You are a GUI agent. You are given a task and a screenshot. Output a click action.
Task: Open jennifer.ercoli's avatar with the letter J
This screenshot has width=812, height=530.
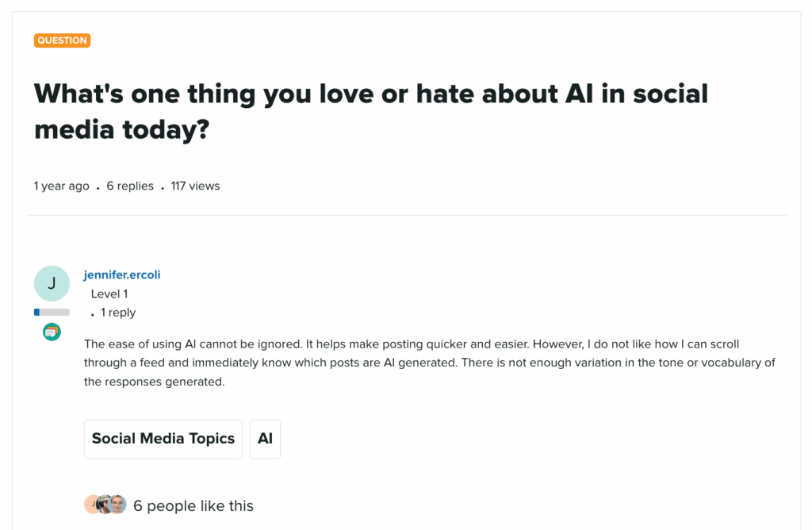(52, 282)
